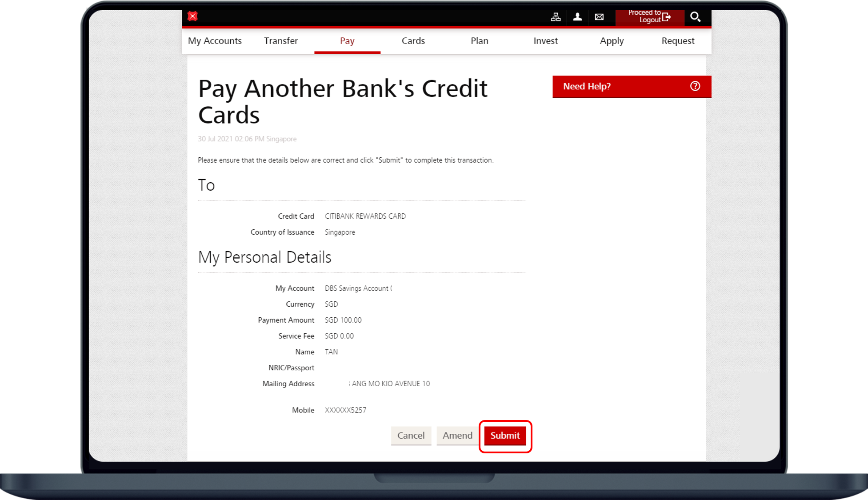The height and width of the screenshot is (500, 868).
Task: Click the DBS logo icon
Action: coord(192,16)
